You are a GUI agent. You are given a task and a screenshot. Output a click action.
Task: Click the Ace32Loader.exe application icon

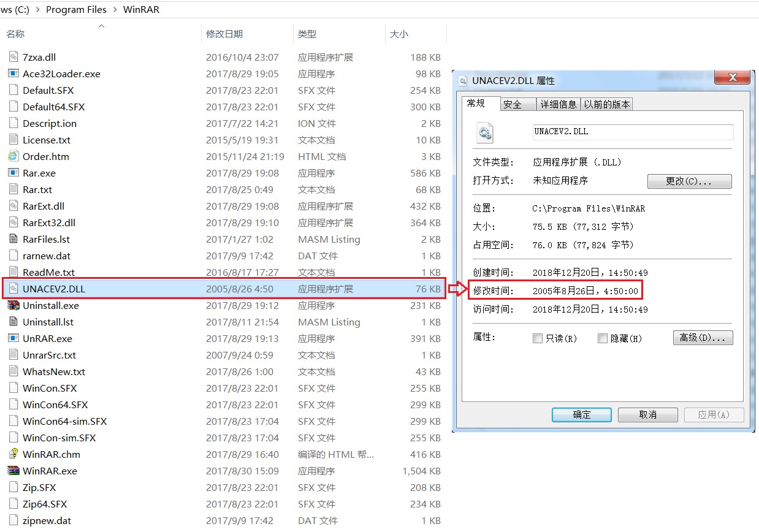click(13, 74)
